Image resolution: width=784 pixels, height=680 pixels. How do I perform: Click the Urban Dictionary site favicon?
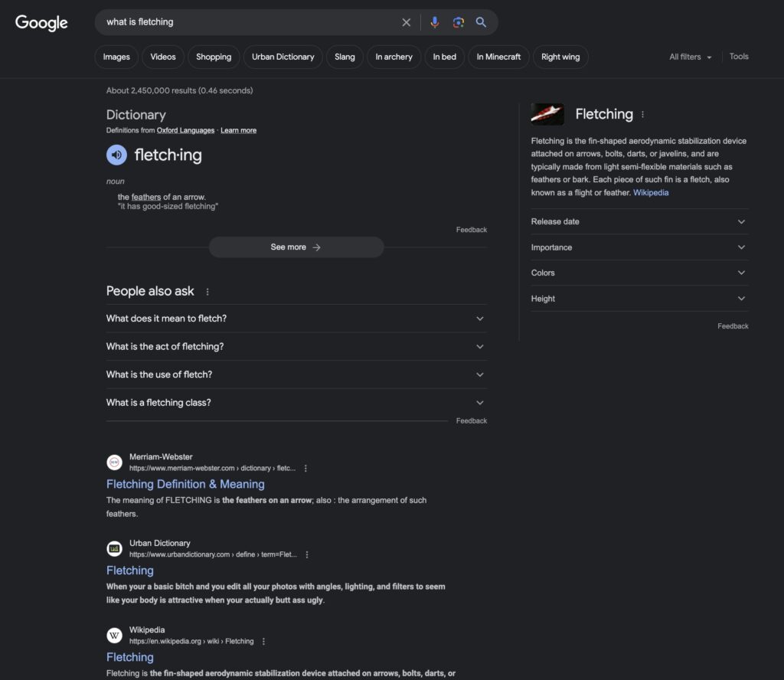pos(115,548)
